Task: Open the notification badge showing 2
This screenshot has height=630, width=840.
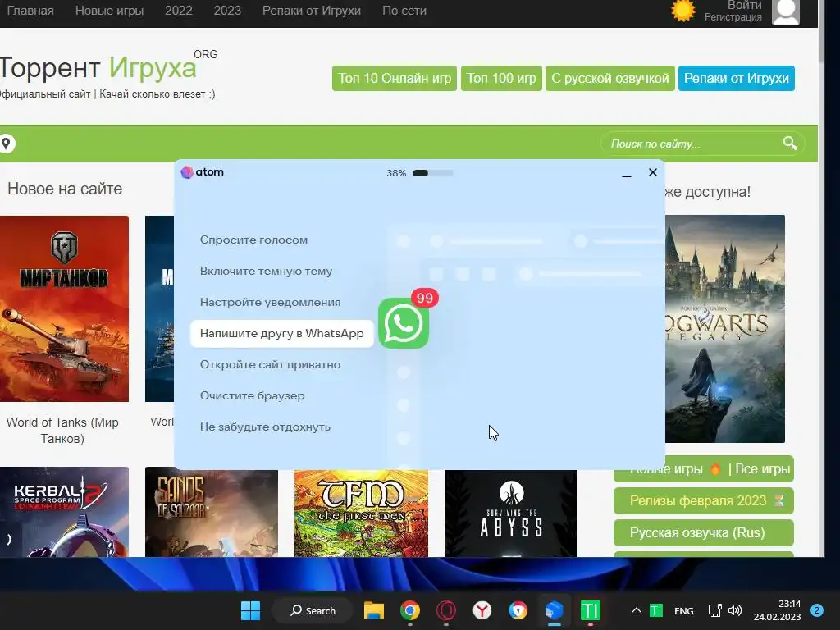Action: 816,610
